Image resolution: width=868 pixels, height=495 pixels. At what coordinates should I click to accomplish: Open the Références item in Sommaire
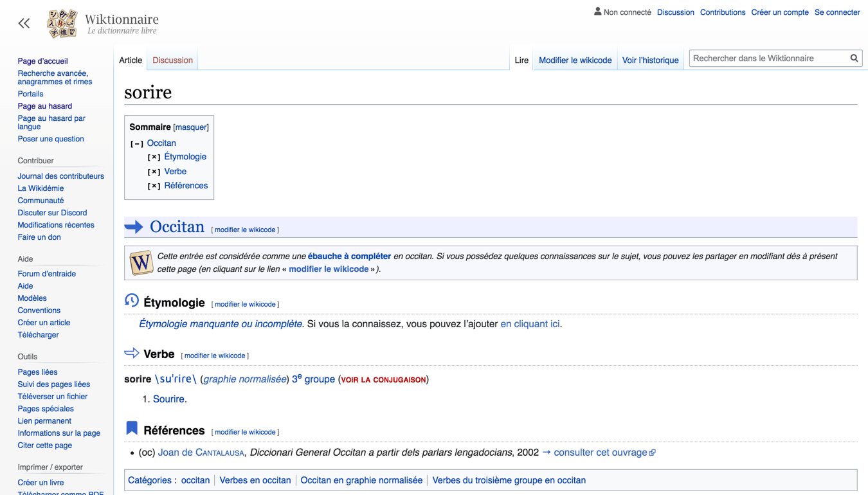click(186, 185)
